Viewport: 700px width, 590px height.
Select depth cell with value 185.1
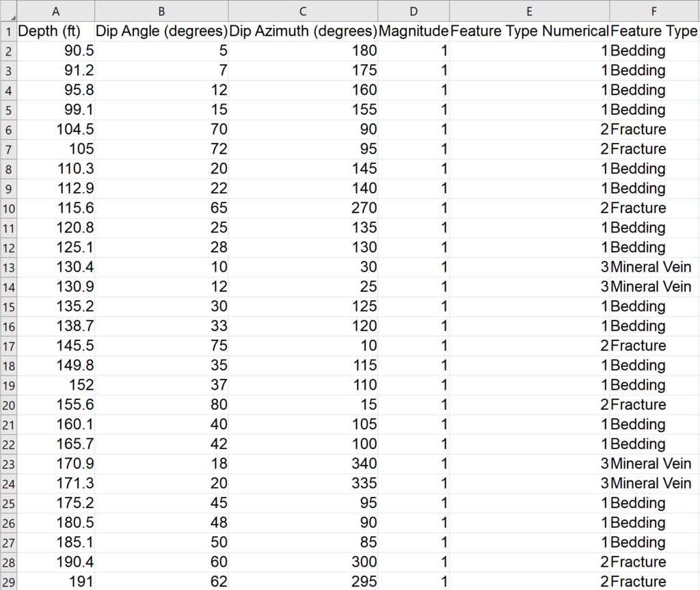pos(55,542)
